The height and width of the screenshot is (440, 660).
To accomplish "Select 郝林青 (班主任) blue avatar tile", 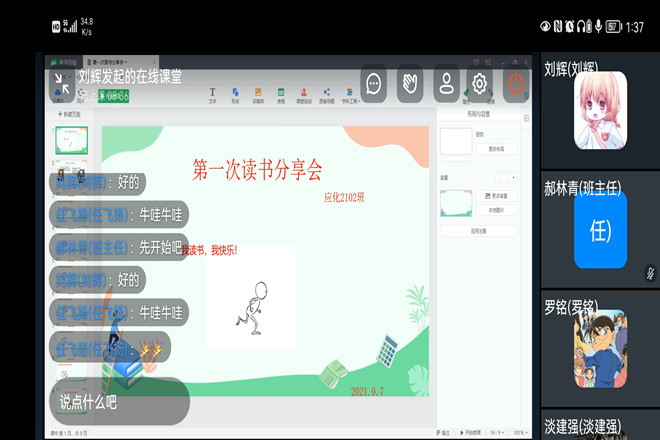I will (600, 231).
